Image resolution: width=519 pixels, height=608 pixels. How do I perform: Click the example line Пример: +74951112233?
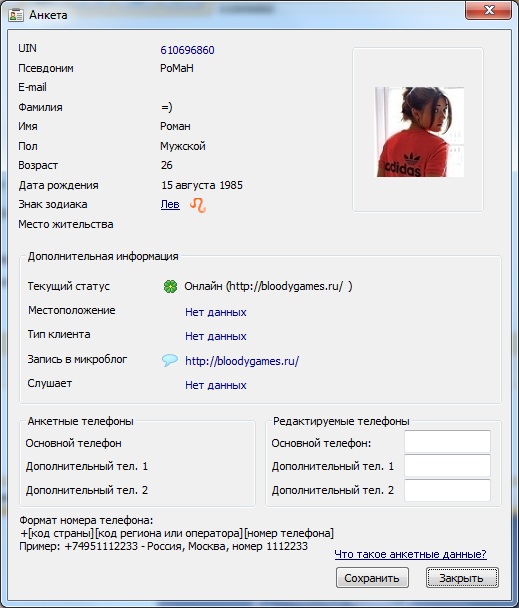point(163,546)
